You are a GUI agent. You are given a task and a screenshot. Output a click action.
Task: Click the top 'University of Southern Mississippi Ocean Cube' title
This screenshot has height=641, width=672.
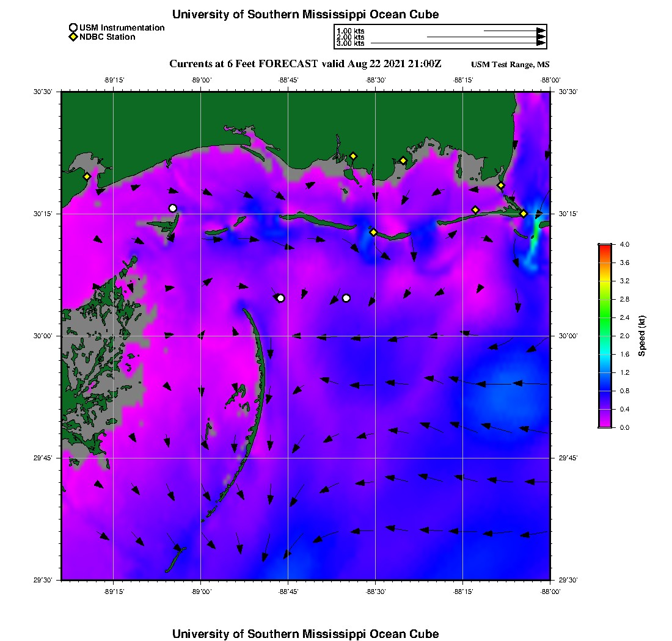(x=305, y=14)
